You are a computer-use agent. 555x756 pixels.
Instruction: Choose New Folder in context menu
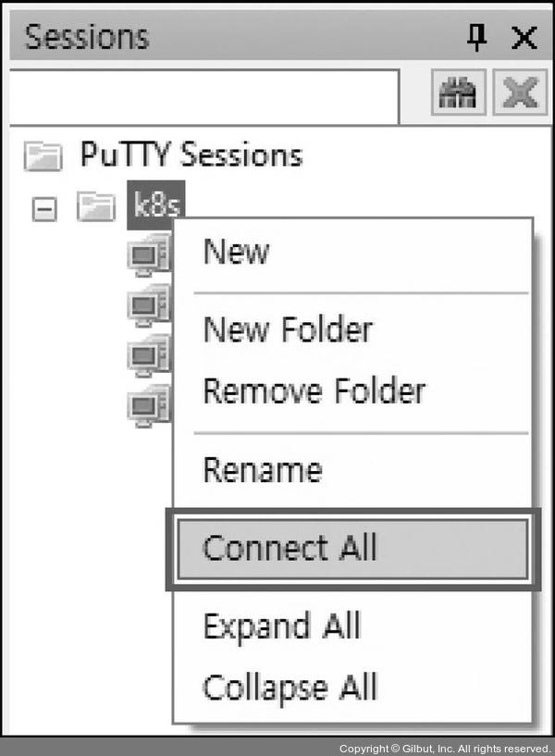pyautogui.click(x=288, y=329)
